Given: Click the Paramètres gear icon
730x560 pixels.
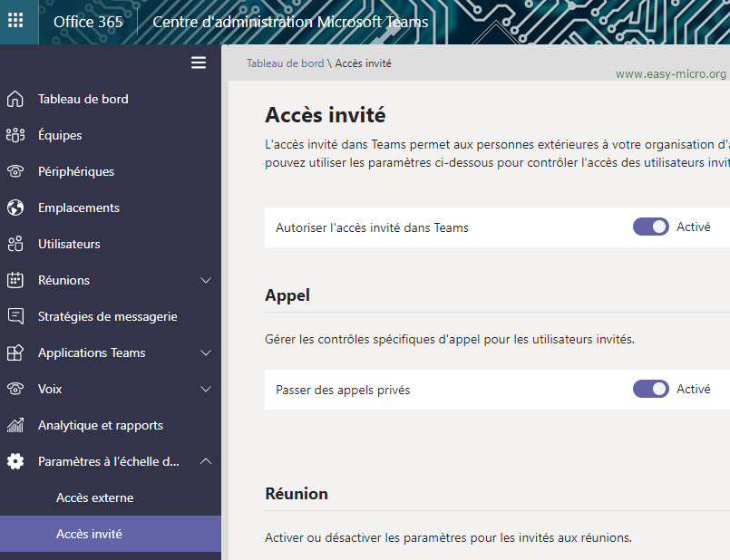Looking at the screenshot, I should tap(15, 461).
